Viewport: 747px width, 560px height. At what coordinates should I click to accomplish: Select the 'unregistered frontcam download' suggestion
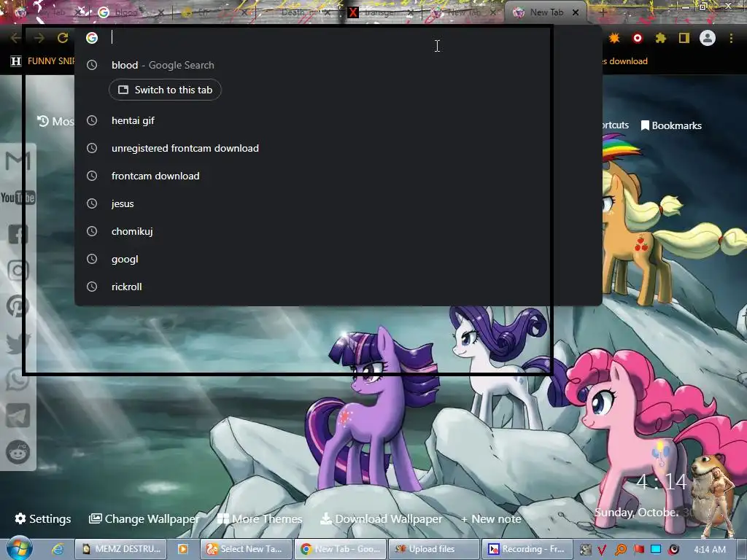pos(338,148)
